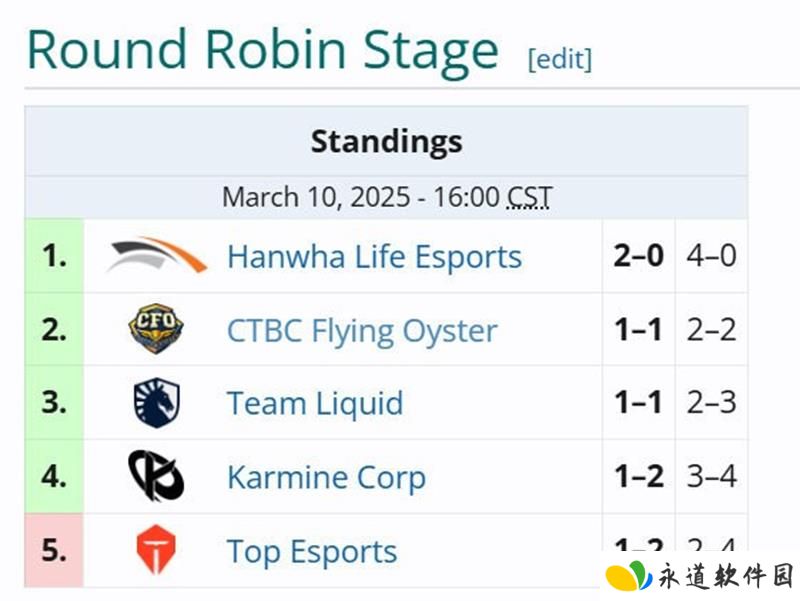The width and height of the screenshot is (800, 601).
Task: Click the Top Esports red logo
Action: (x=156, y=550)
